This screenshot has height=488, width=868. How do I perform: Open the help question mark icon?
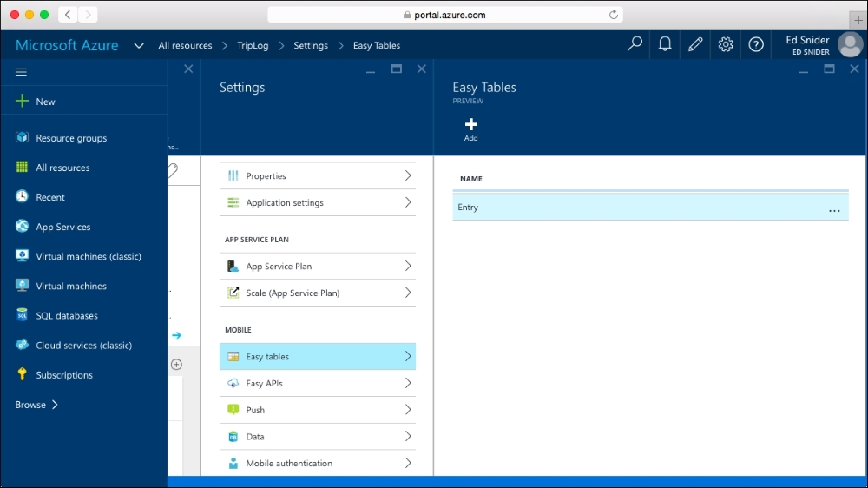756,44
